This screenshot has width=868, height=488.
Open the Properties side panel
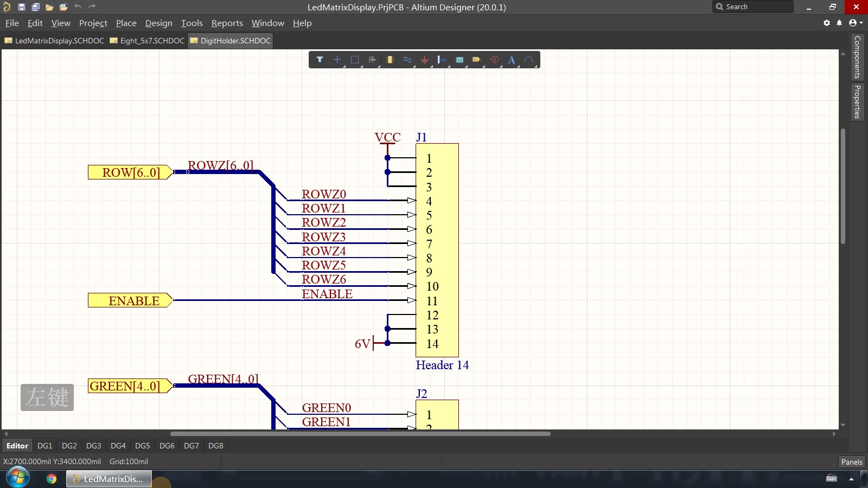(x=857, y=102)
